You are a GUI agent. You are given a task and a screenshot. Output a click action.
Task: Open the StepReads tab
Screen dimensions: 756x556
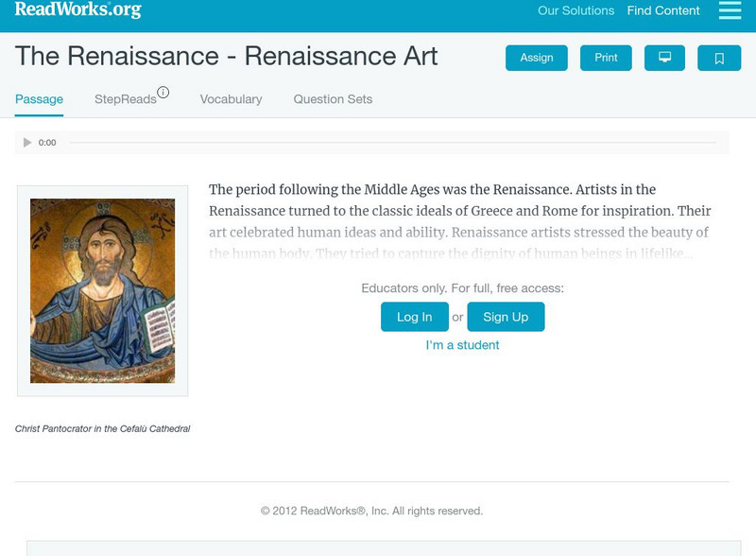125,99
